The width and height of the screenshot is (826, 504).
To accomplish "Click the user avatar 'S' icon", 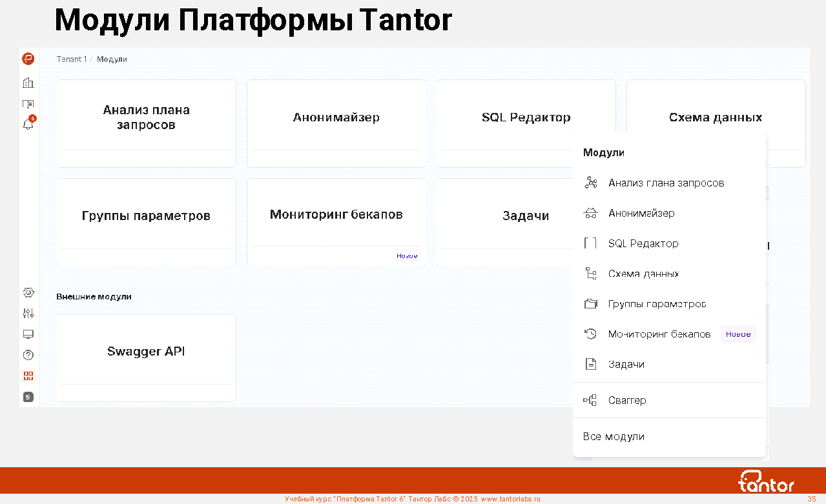I will point(28,397).
